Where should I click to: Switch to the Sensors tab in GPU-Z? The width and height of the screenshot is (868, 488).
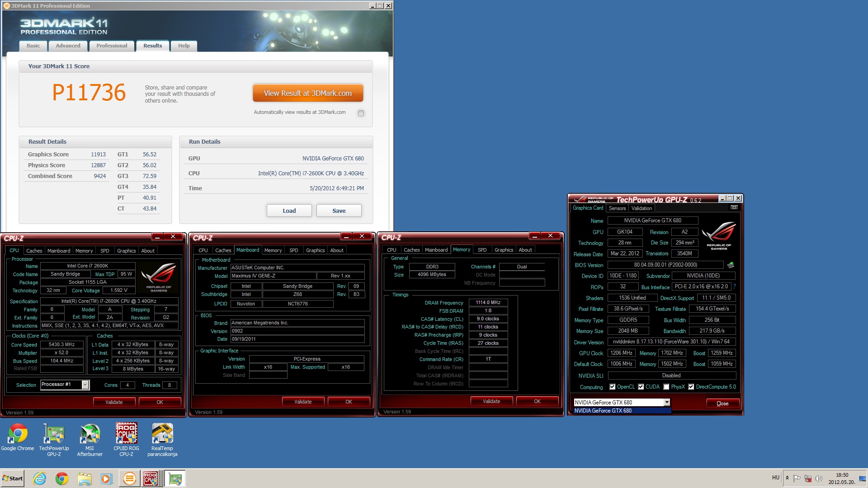click(x=617, y=208)
